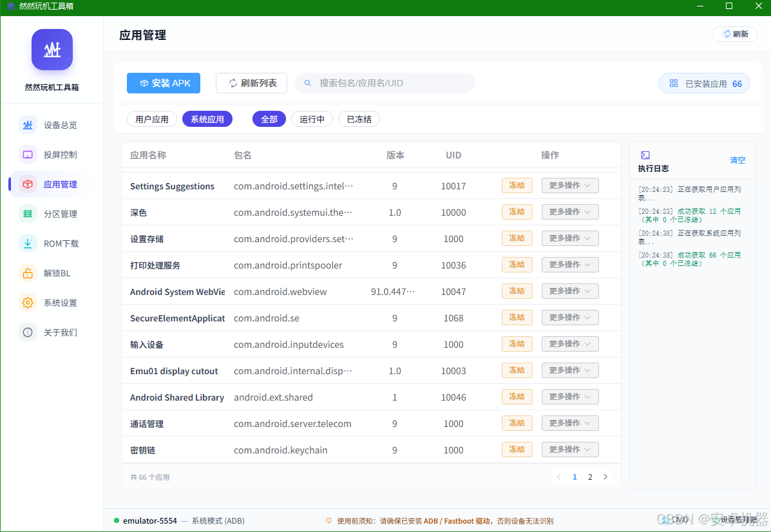Click the 包名 column header
Viewport: 771px width, 532px height.
(x=242, y=155)
